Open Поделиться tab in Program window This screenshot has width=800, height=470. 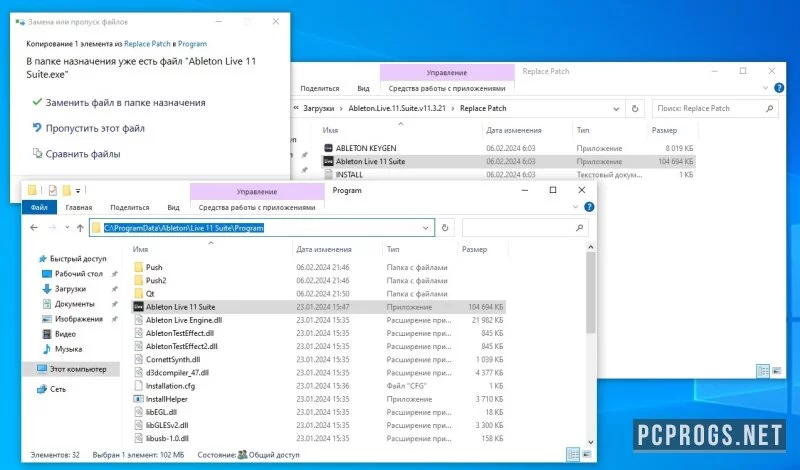pos(130,207)
